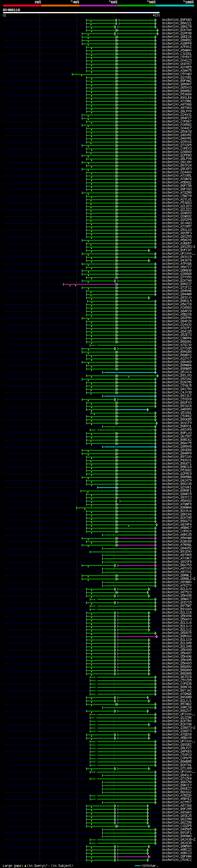Select the UniRef100_C5Y0W3 entry
The width and height of the screenshot is (197, 868).
(177, 74)
